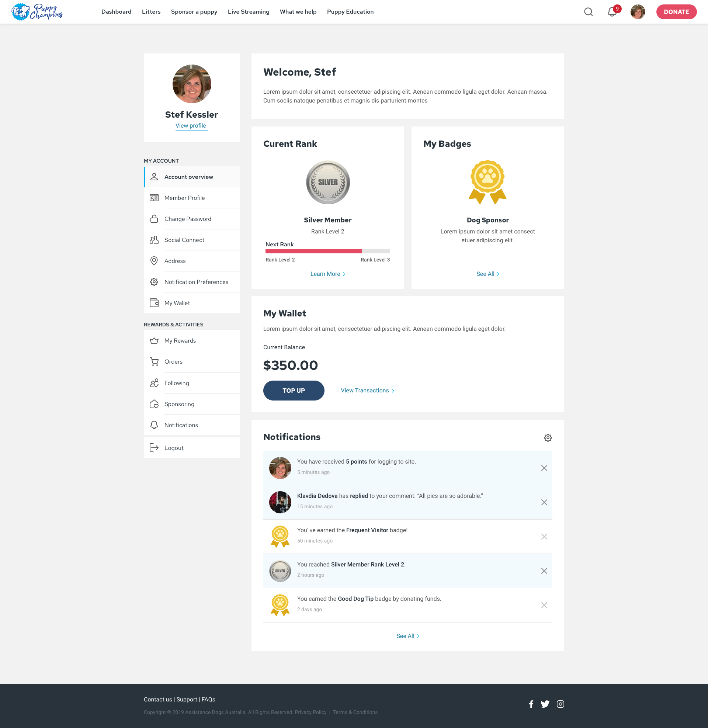Open the notifications bell with badge
Image resolution: width=708 pixels, height=728 pixels.
[x=612, y=12]
